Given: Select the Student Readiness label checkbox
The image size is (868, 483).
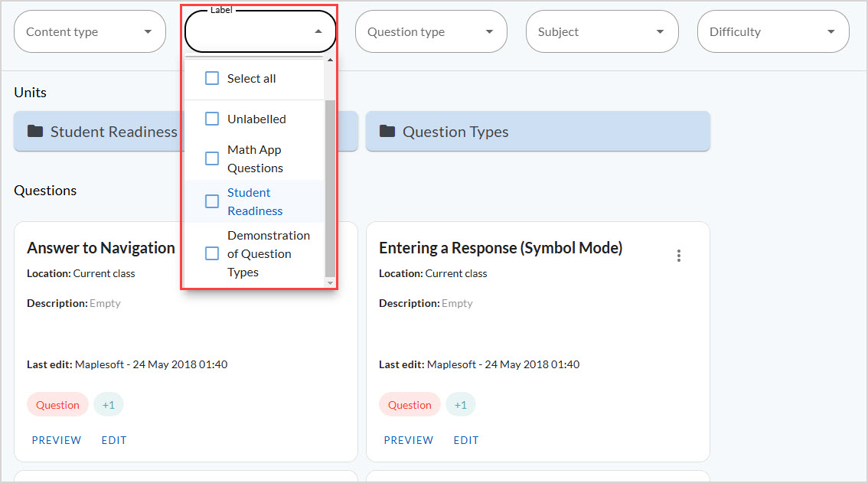Looking at the screenshot, I should [x=211, y=201].
